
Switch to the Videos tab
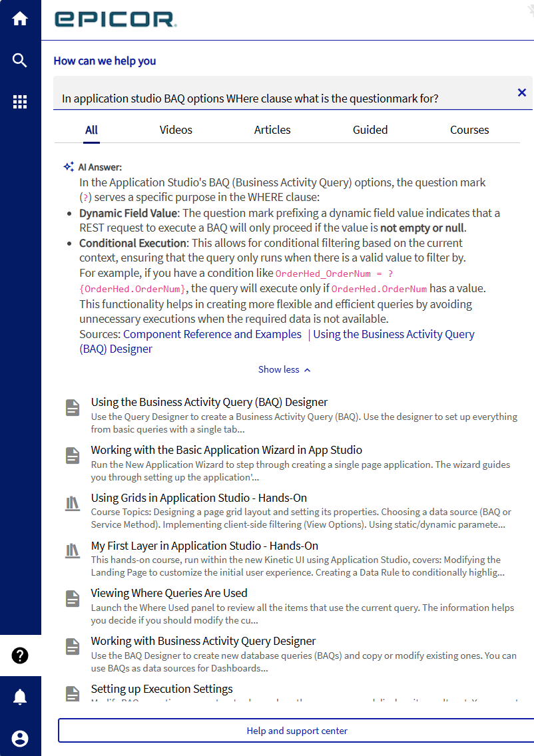tap(176, 130)
